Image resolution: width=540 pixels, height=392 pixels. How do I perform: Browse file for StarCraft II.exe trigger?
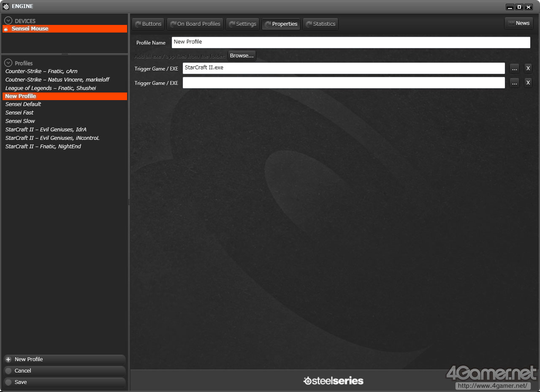pos(514,68)
